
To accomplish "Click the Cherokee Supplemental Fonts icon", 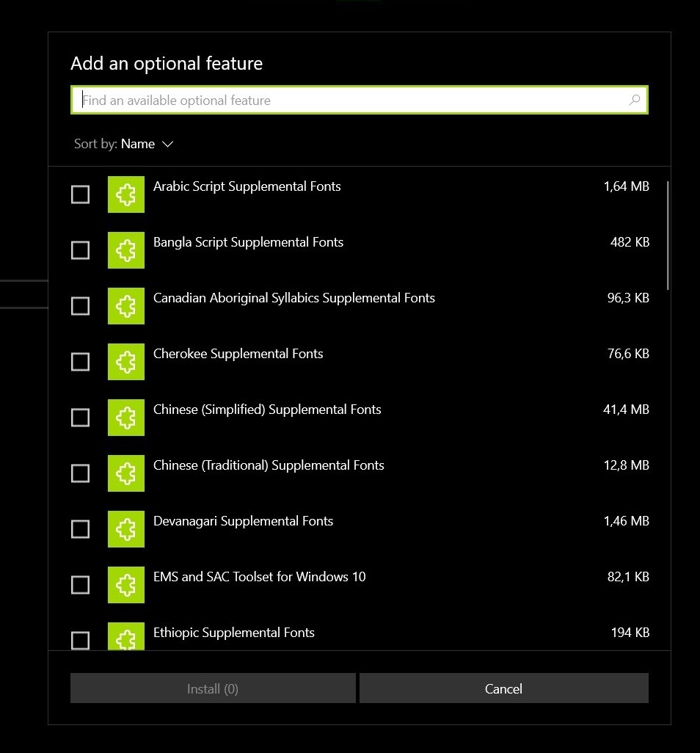I will click(x=126, y=362).
